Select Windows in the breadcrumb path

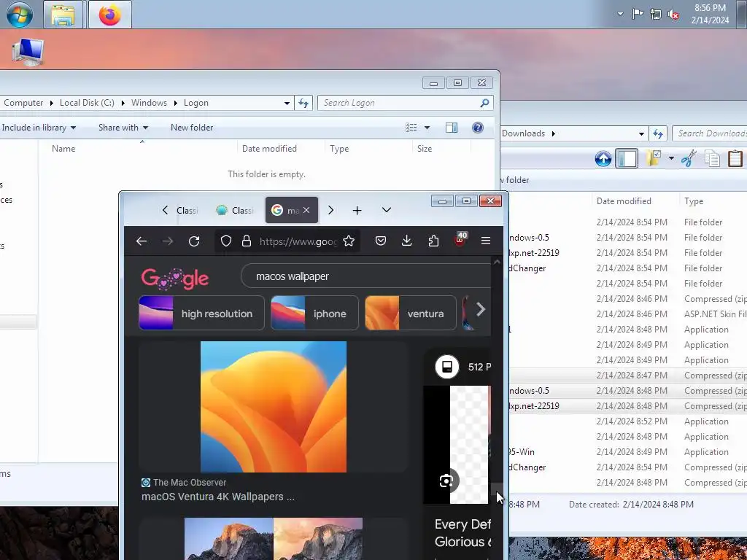[x=149, y=103]
